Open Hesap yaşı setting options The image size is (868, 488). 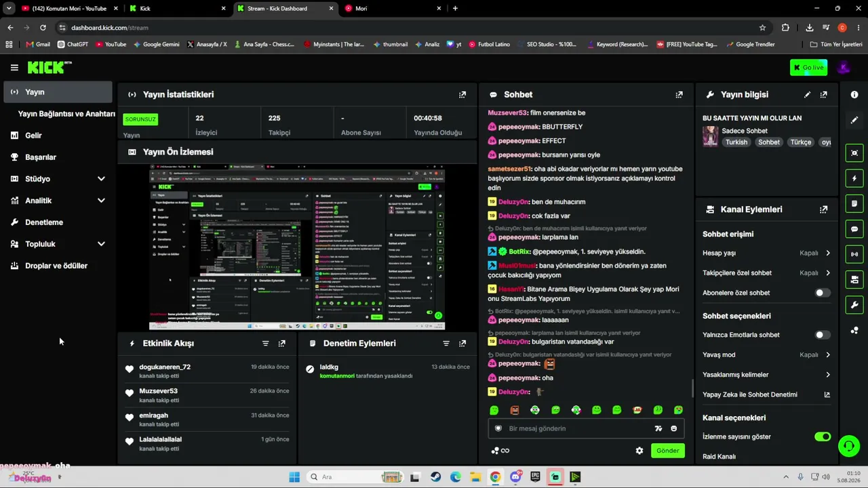tap(766, 253)
